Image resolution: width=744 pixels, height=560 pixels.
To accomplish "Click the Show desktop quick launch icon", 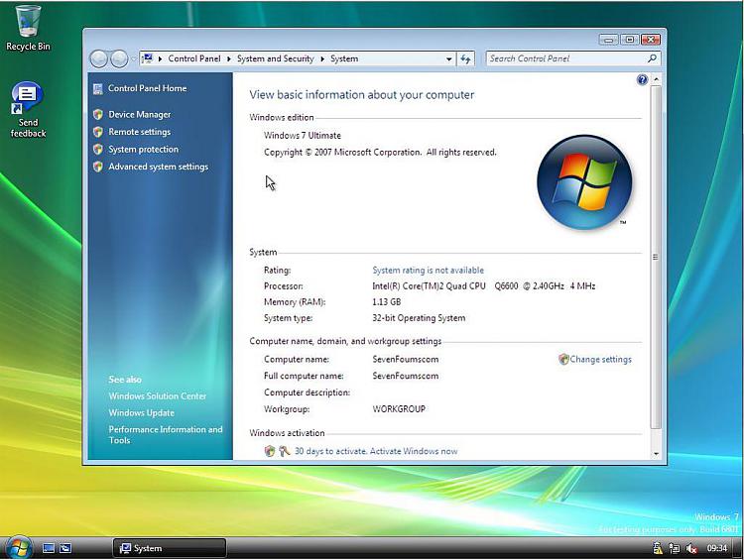I will (x=49, y=548).
